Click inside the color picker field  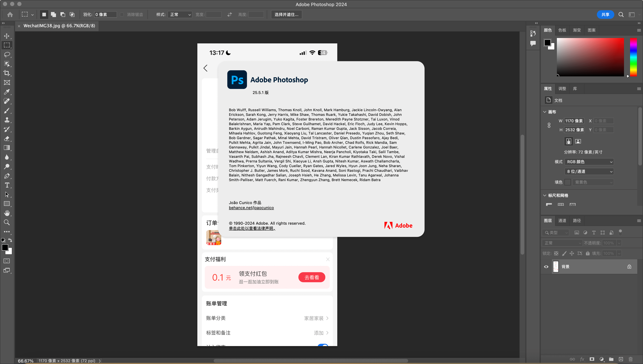click(590, 57)
